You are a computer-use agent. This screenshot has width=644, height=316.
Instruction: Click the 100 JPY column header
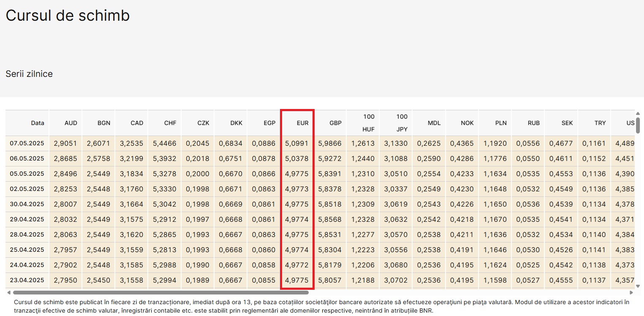click(x=402, y=123)
